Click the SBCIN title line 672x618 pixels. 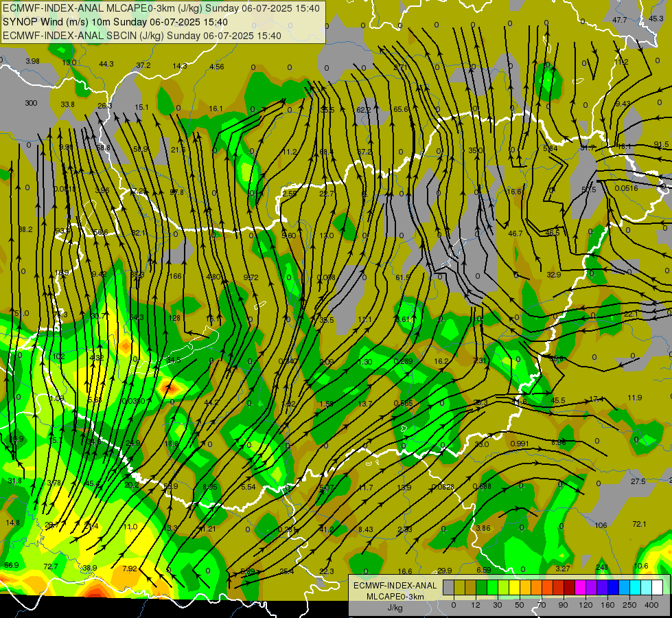(142, 36)
